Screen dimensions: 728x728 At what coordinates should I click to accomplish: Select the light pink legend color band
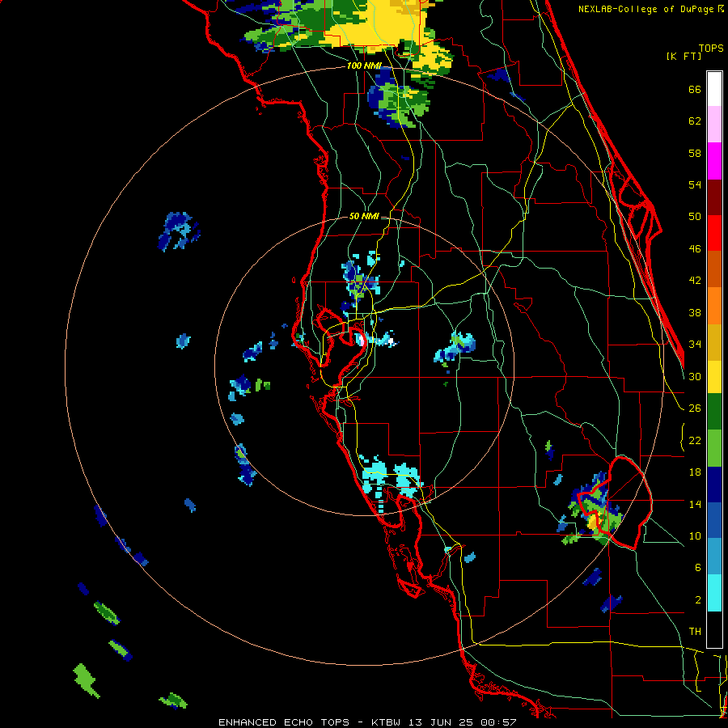[714, 124]
